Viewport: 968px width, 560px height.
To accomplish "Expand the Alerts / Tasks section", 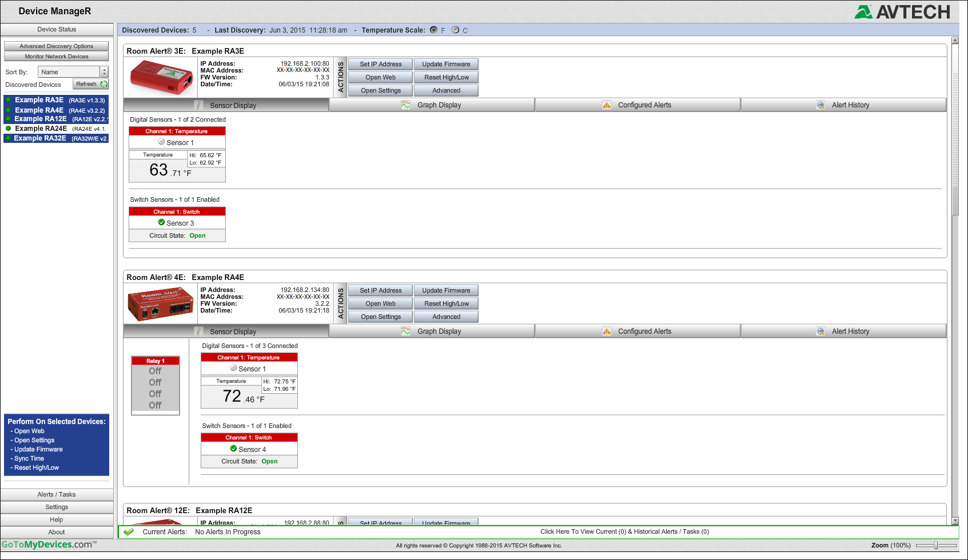I will click(57, 494).
